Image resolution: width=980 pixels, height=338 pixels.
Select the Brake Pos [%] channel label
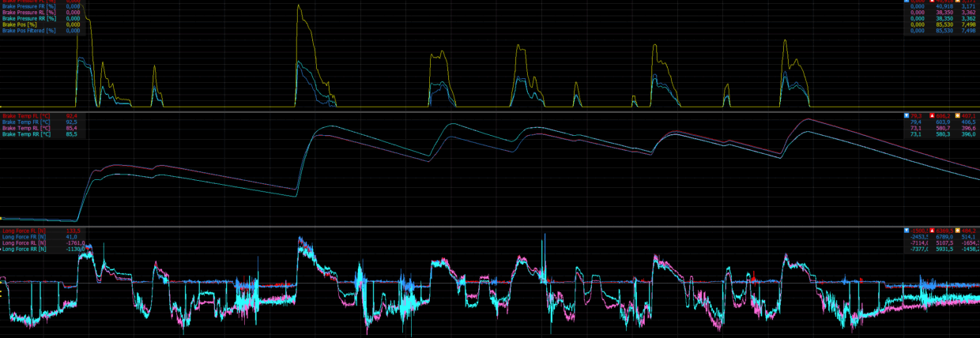(18, 24)
